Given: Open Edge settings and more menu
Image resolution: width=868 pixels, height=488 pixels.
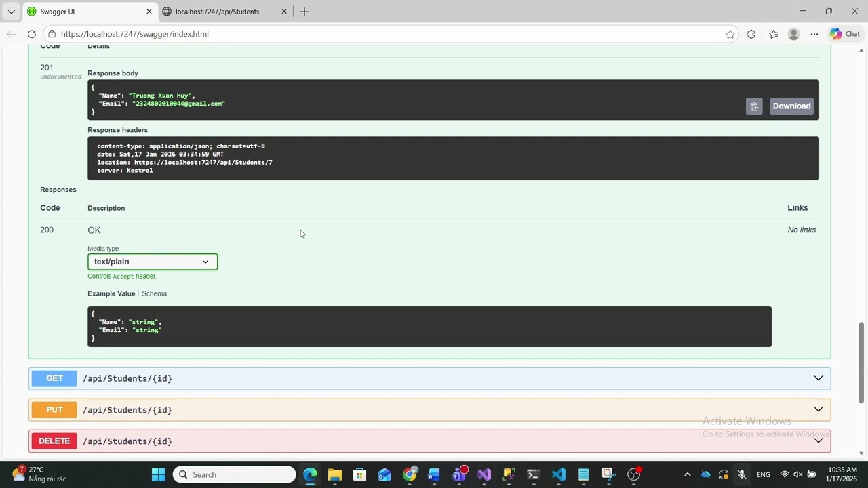Looking at the screenshot, I should coord(814,34).
